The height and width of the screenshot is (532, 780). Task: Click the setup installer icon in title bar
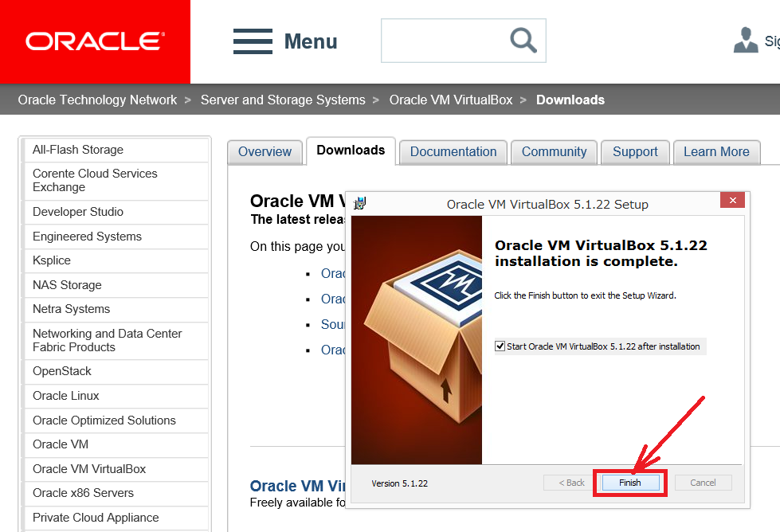click(359, 203)
